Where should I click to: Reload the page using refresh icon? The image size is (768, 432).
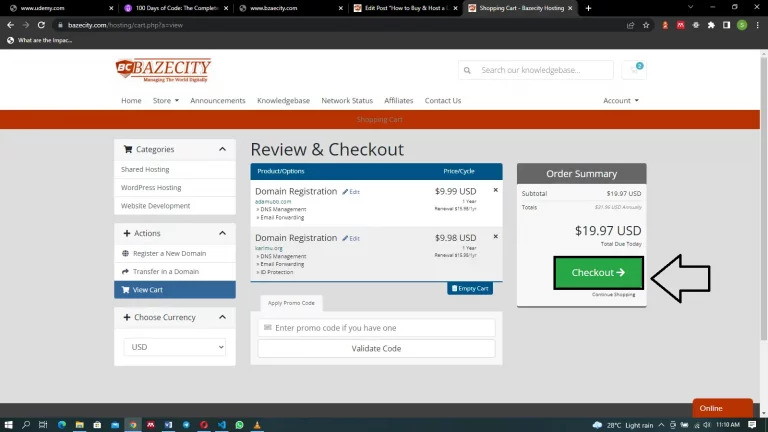(x=41, y=25)
